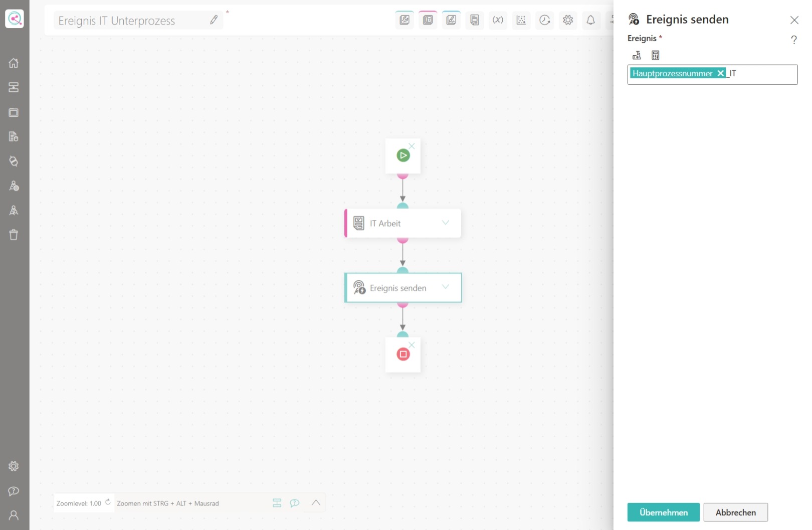Select the red end node
812x530 pixels.
pyautogui.click(x=403, y=355)
